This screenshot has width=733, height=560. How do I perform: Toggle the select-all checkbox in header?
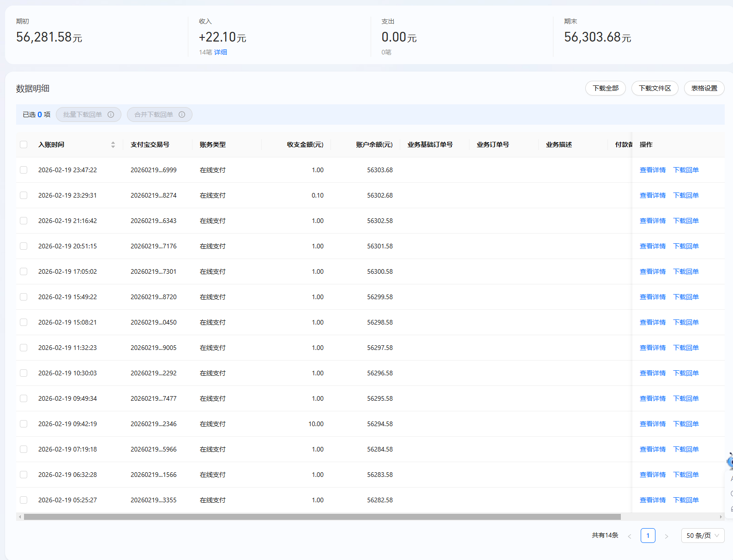[x=24, y=145]
